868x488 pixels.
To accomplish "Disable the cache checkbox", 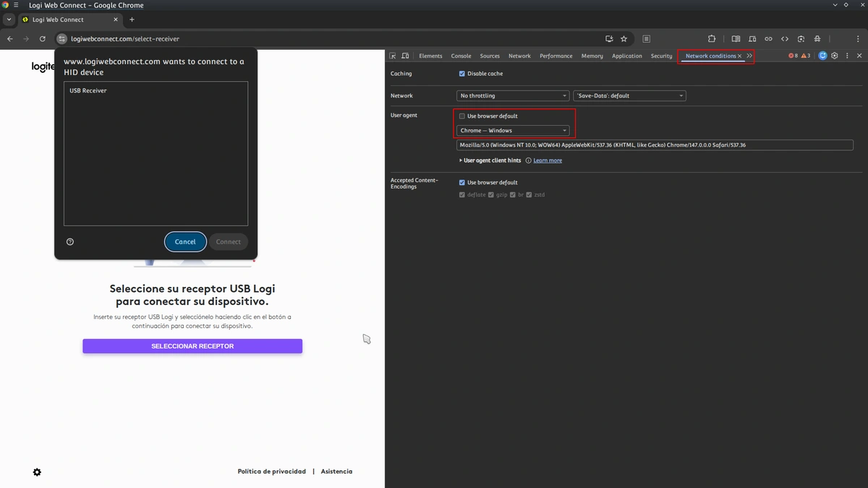I will (x=461, y=73).
